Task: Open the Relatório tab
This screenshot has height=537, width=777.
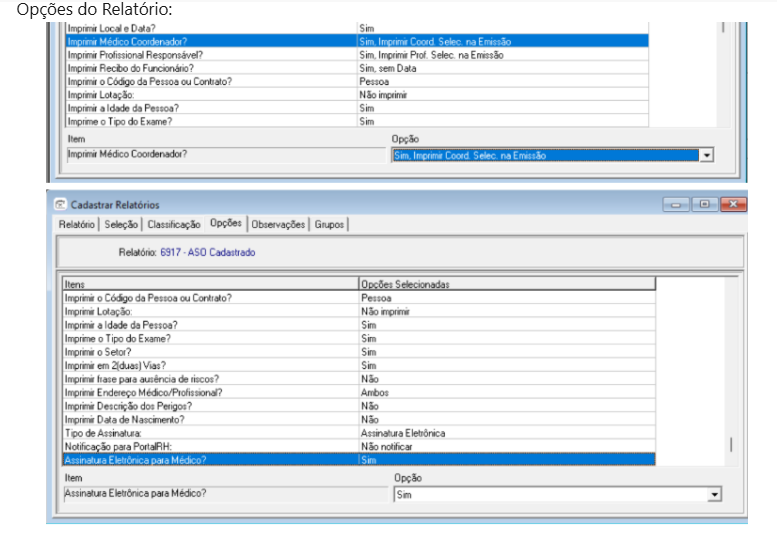Action: tap(77, 225)
